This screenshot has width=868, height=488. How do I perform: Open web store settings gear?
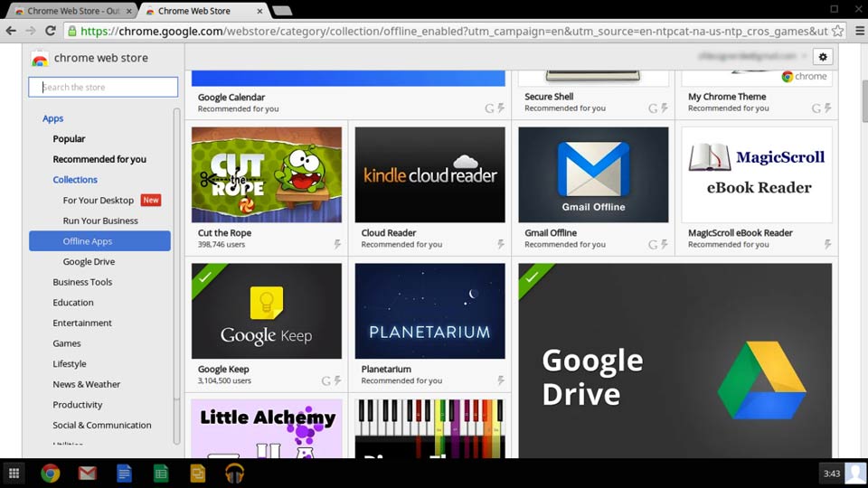[823, 56]
